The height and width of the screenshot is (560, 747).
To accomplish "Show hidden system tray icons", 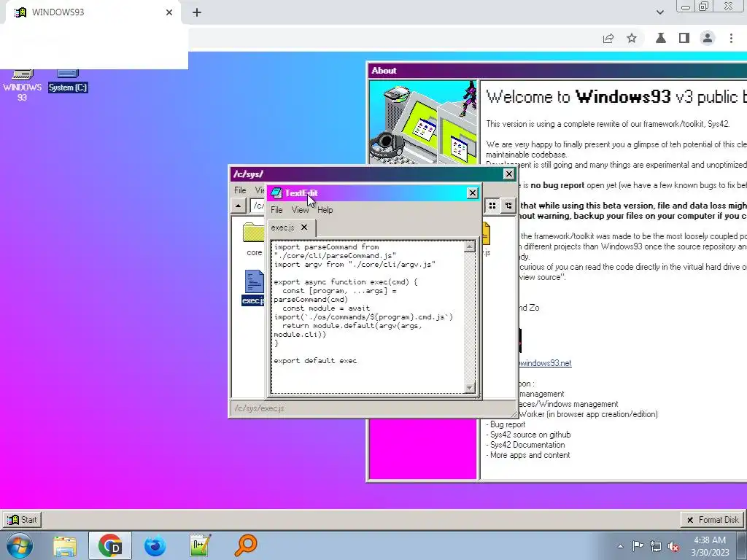I will tap(620, 546).
